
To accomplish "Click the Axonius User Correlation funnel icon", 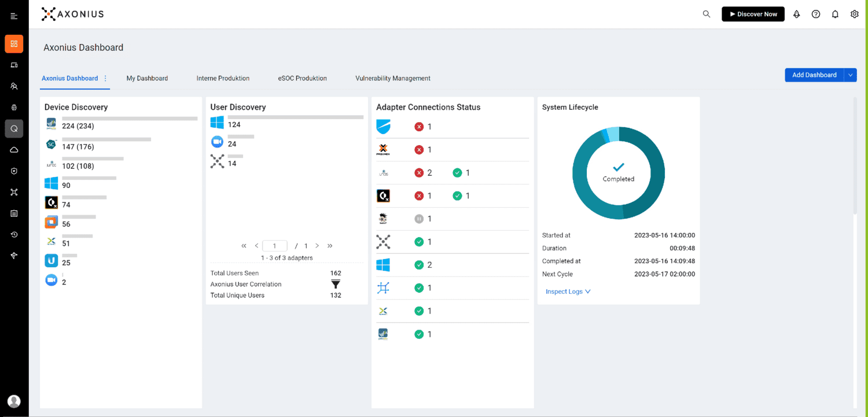I will [336, 284].
